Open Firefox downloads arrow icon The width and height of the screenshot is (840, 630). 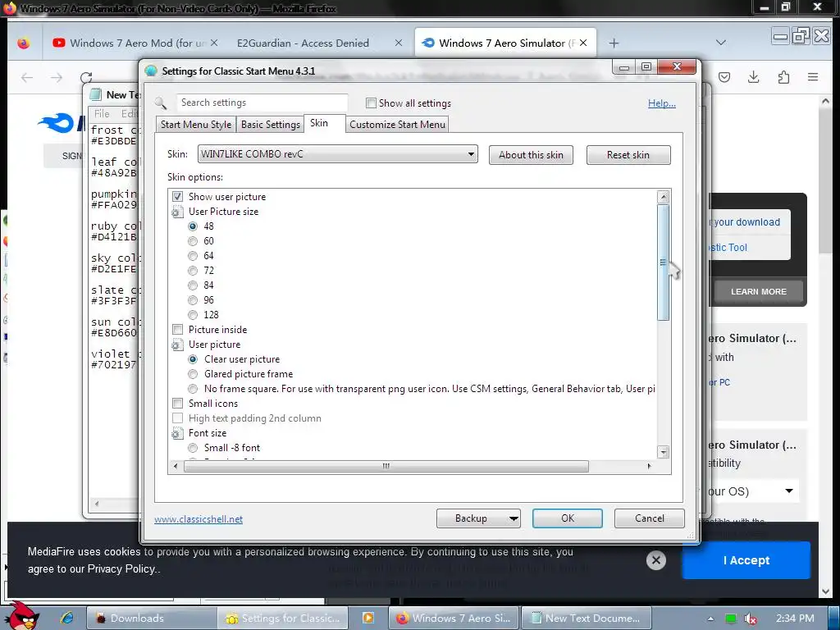(753, 77)
